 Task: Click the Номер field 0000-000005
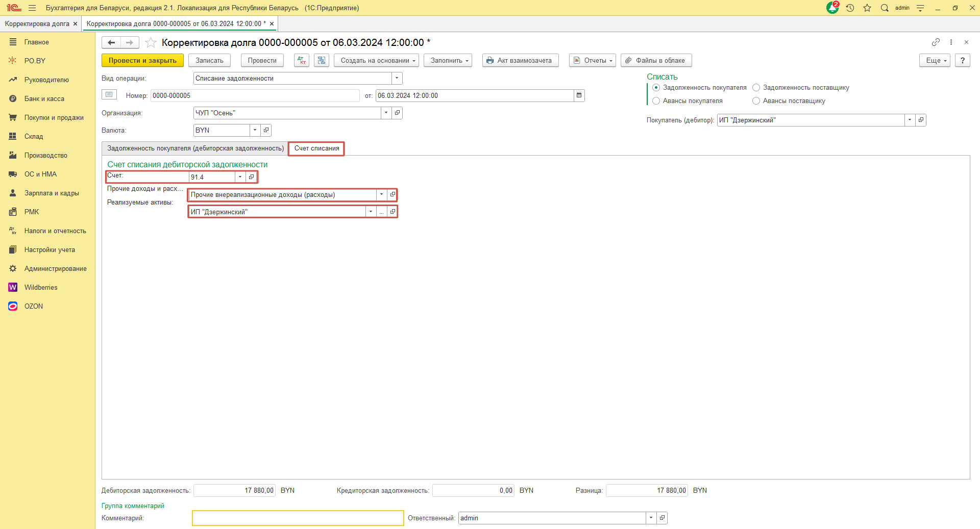[255, 95]
